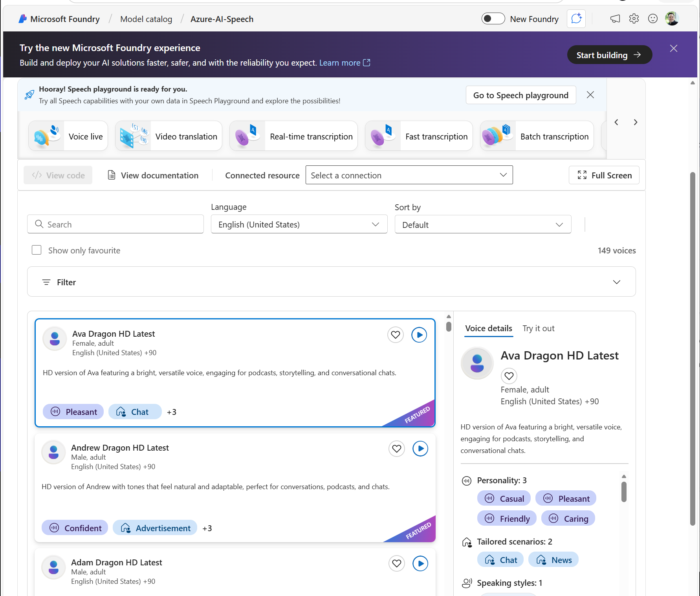Viewport: 700px width, 596px height.
Task: Play the Andrew Dragon HD Latest sample
Action: click(x=420, y=449)
